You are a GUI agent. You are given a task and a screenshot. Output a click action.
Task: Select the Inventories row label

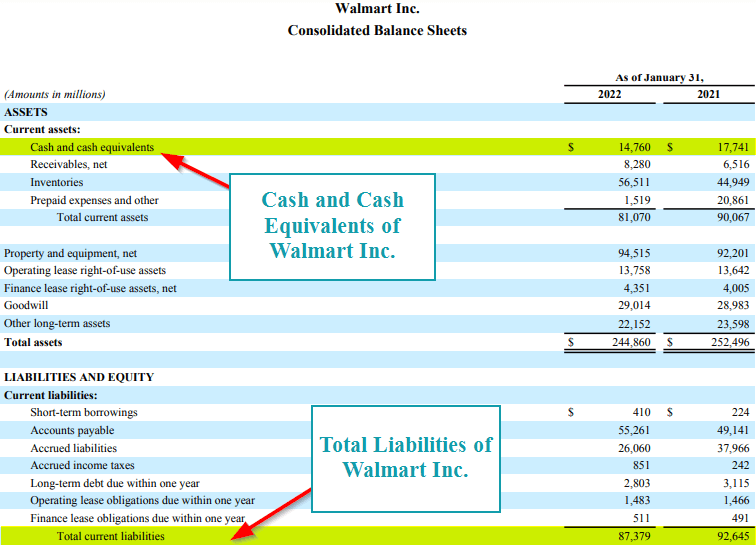click(x=56, y=182)
